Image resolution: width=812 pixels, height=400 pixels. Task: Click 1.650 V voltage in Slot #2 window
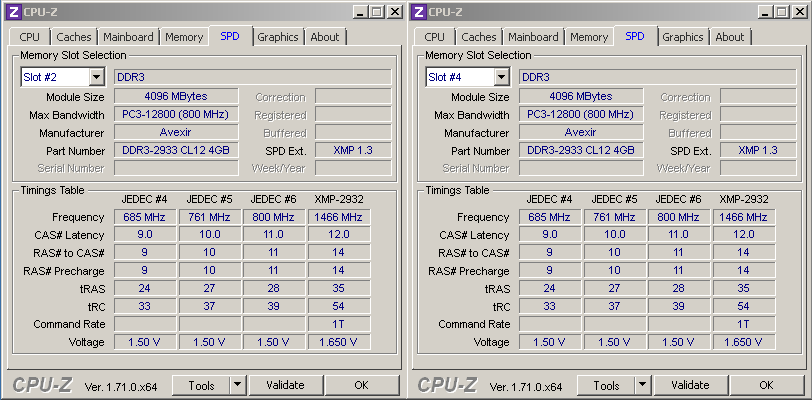(x=339, y=342)
